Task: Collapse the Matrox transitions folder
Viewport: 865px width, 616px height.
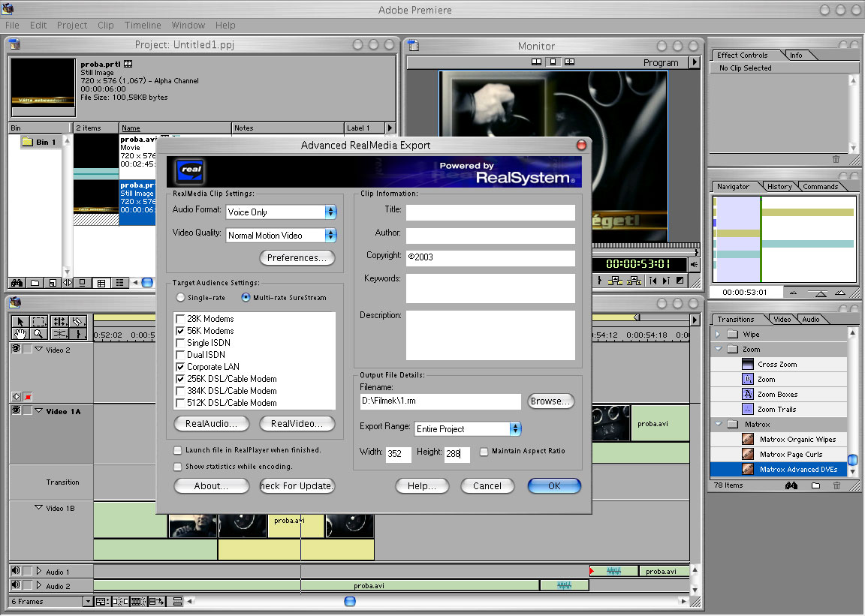Action: point(719,424)
